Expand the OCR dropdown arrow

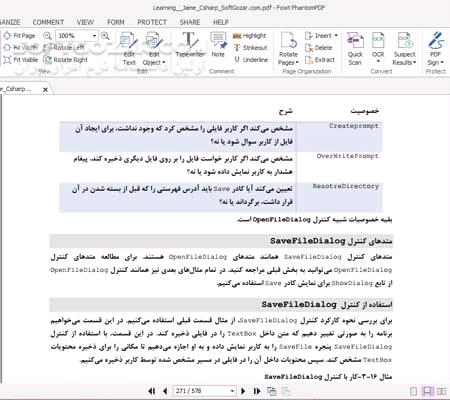[378, 62]
